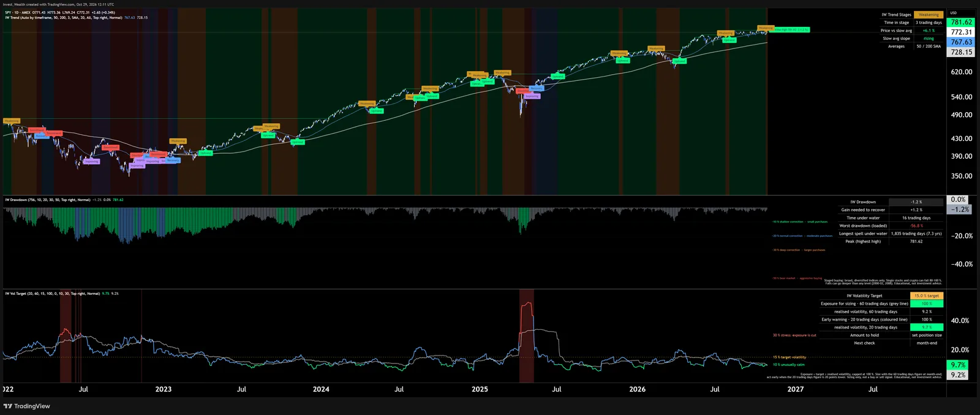
Task: Click the 2026 year on time axis
Action: coord(637,389)
